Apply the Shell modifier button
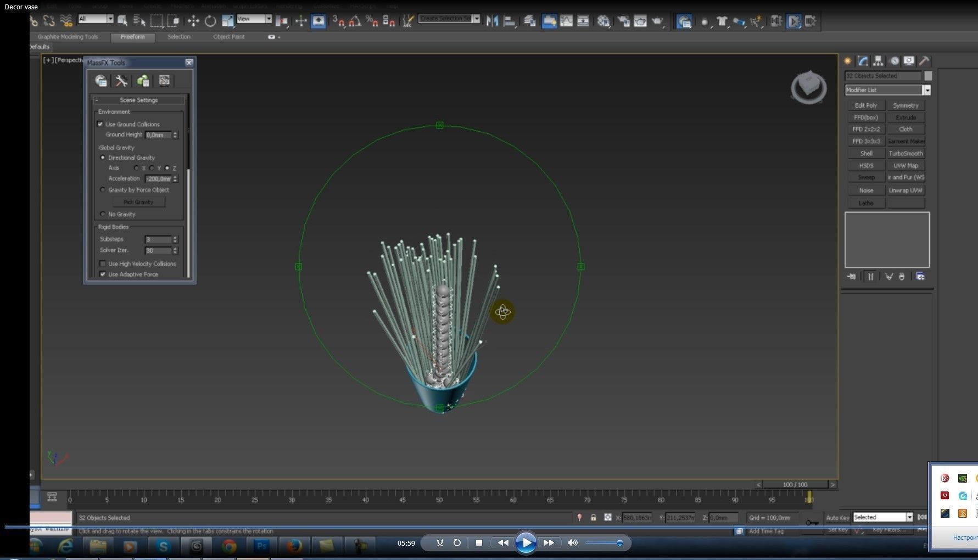Screen dimensions: 978x560 point(866,154)
